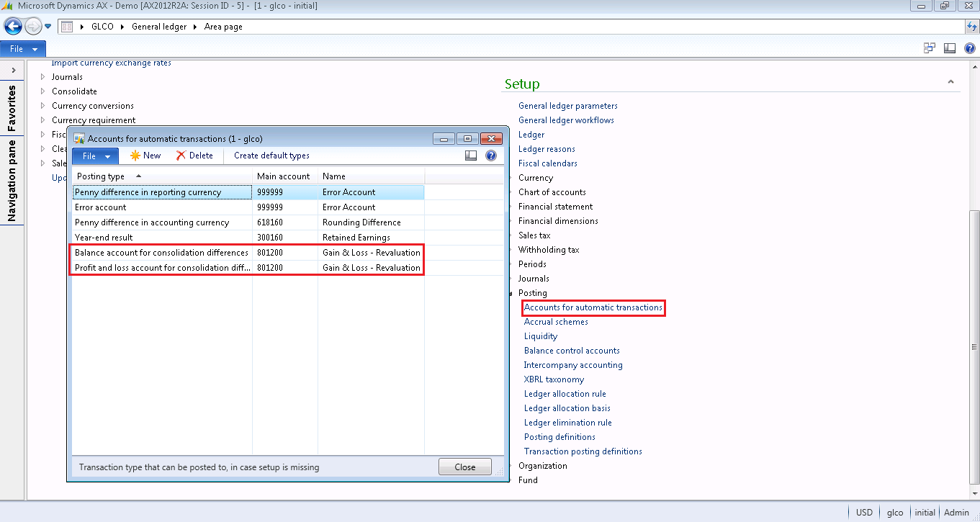Expand the Consolidate group
The image size is (980, 522).
pyautogui.click(x=42, y=91)
